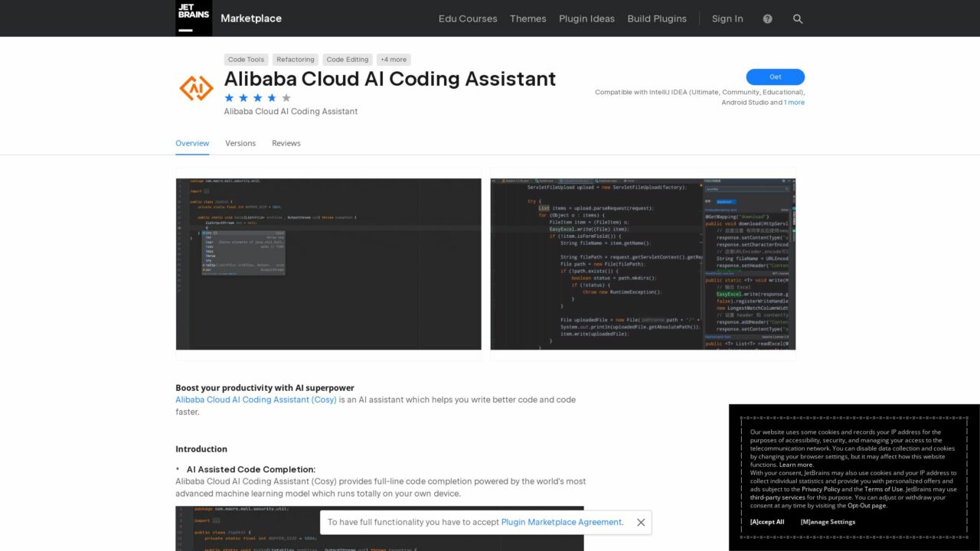Click the Get button
The width and height of the screenshot is (980, 551).
(x=775, y=77)
